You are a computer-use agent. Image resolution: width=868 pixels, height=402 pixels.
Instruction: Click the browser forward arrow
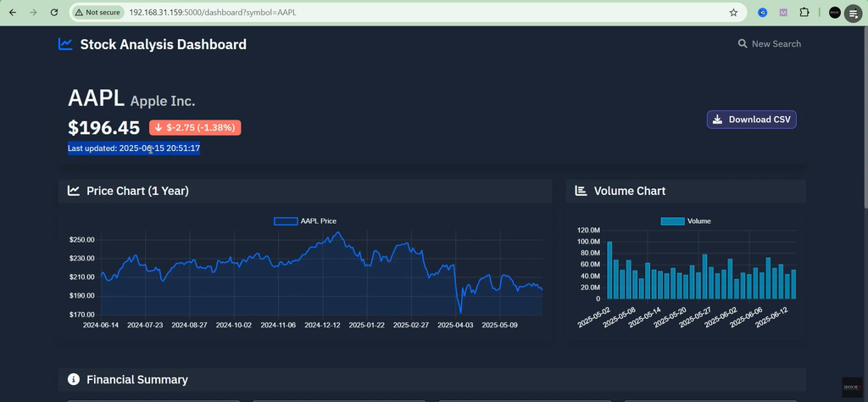33,12
